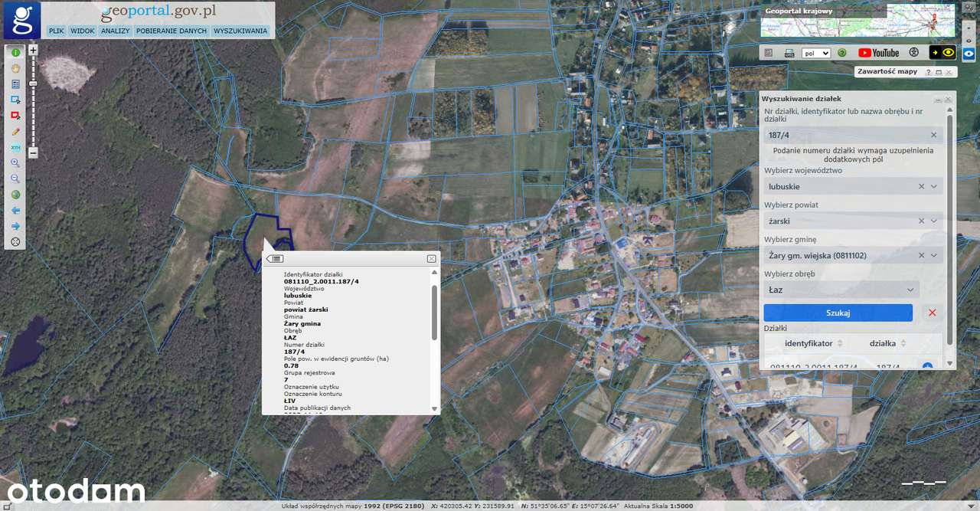Screen dimensions: 980x511
Task: Activate the hand pan tool
Action: (x=15, y=68)
